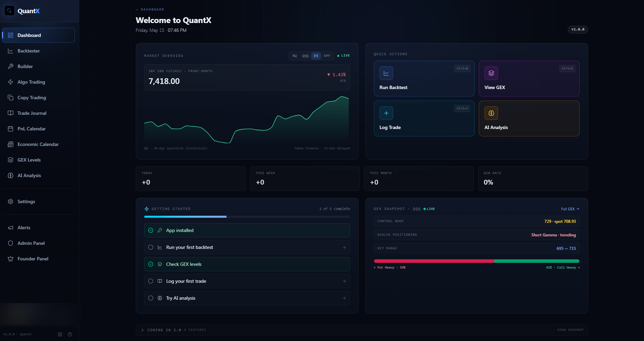Viewport: 644px width, 341px height.
Task: Click the QuantX logo icon
Action: 9,11
